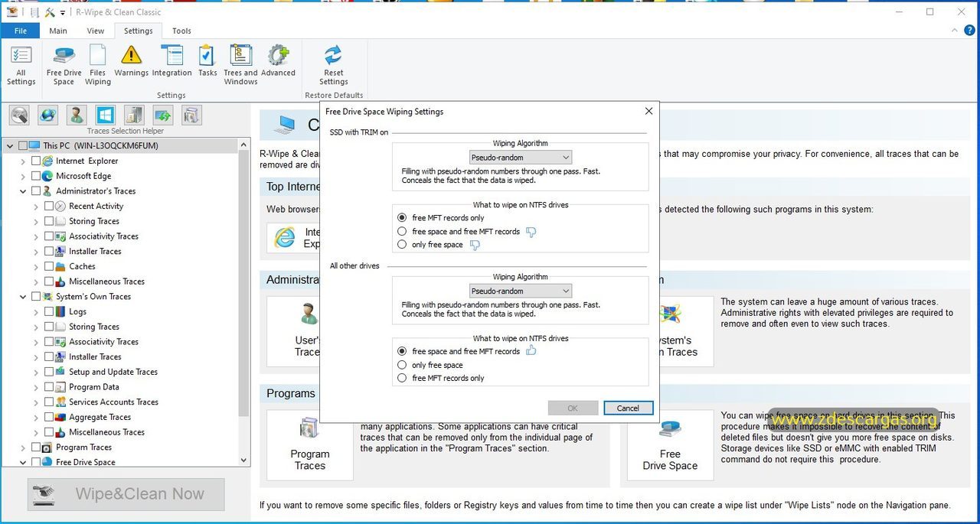The height and width of the screenshot is (524, 980).
Task: Open Files Wiping settings
Action: click(x=97, y=65)
